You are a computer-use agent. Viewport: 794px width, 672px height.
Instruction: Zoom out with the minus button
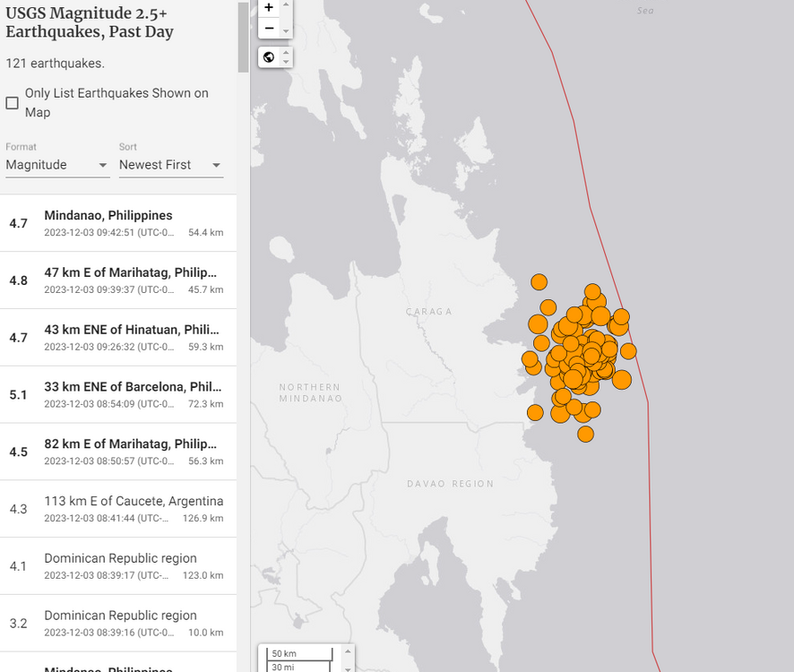point(269,28)
